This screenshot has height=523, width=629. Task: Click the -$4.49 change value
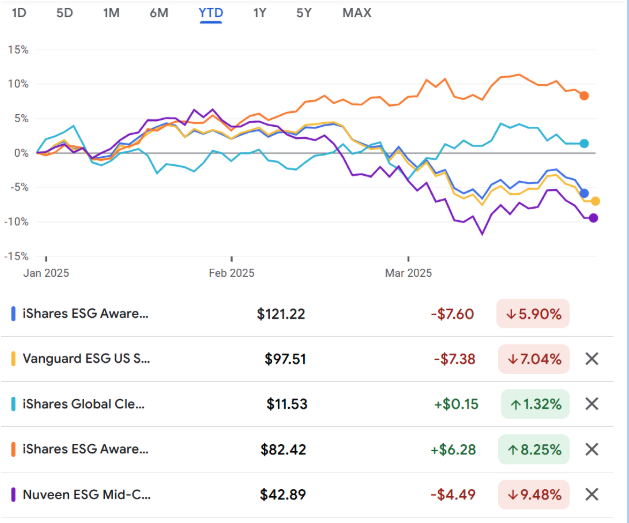[453, 495]
